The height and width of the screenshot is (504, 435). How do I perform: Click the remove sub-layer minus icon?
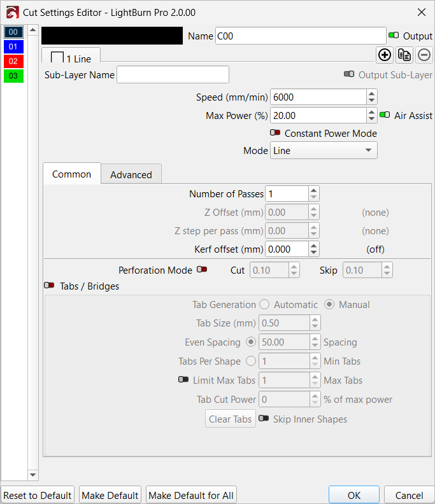(x=424, y=55)
